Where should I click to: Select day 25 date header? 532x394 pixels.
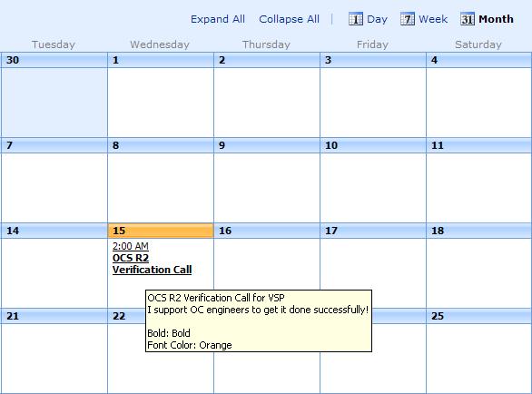coord(478,316)
